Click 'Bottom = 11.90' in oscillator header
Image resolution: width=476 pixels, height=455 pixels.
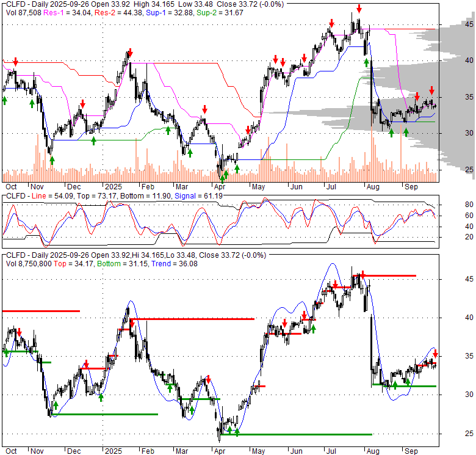(145, 196)
